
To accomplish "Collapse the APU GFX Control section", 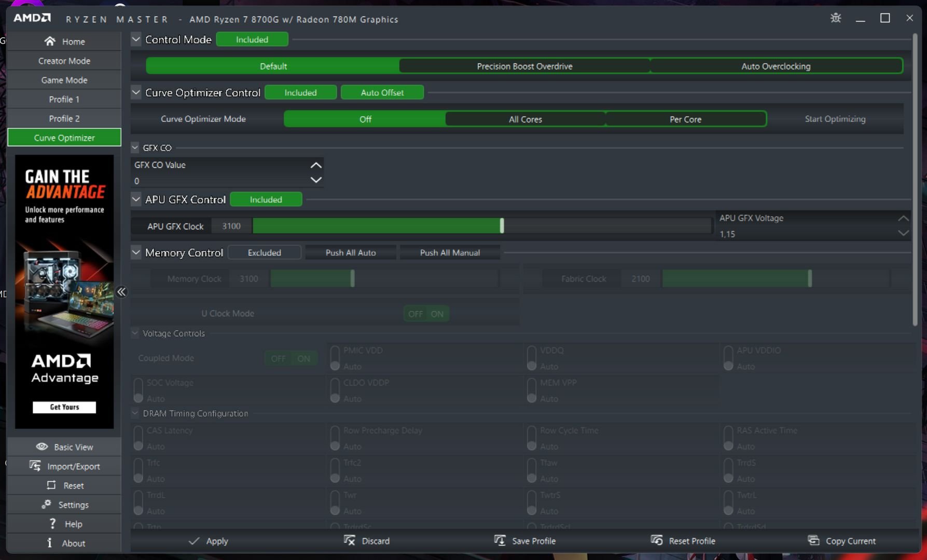I will point(136,200).
